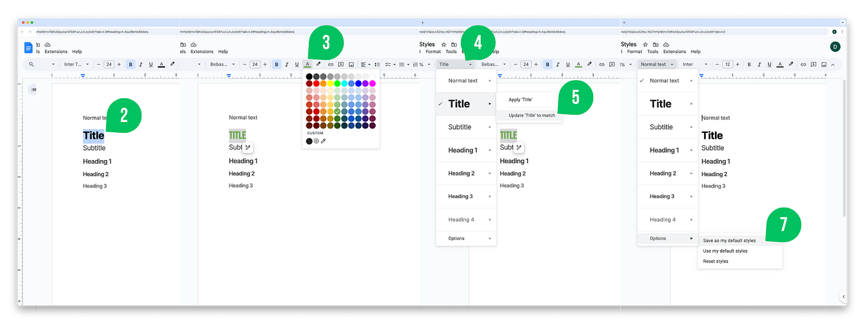Click add comment icon in size 12 toolbar
The width and height of the screenshot is (868, 334).
[x=814, y=64]
